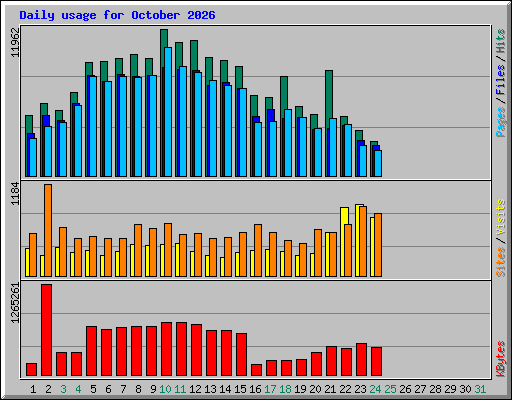
Task: Click day '26' on the x-axis
Action: [x=405, y=389]
